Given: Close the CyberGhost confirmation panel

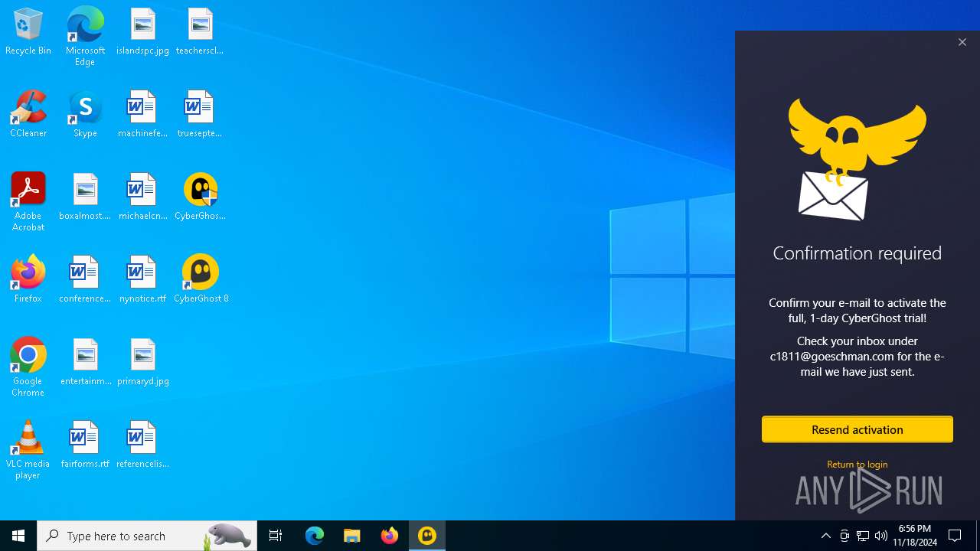Looking at the screenshot, I should pos(962,42).
